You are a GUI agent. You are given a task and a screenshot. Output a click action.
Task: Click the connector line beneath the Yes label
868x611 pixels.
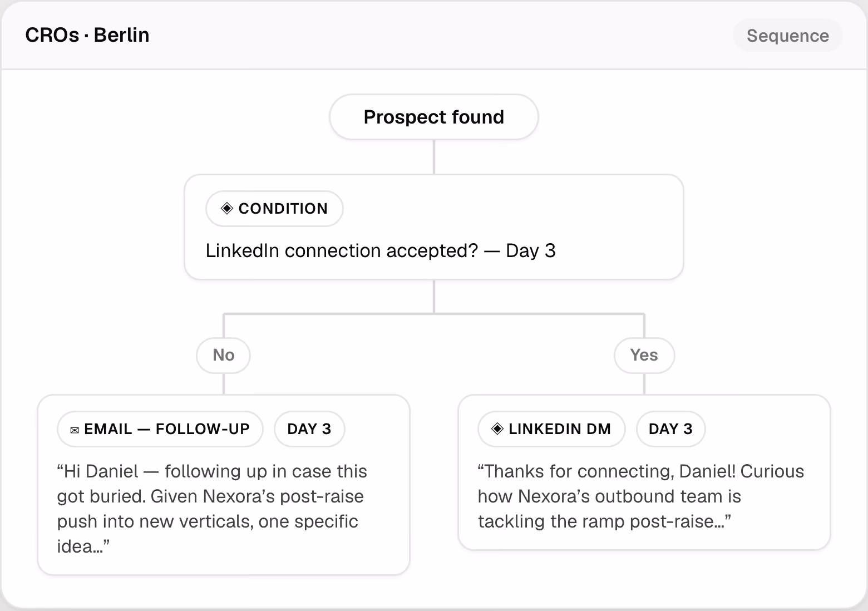644,384
